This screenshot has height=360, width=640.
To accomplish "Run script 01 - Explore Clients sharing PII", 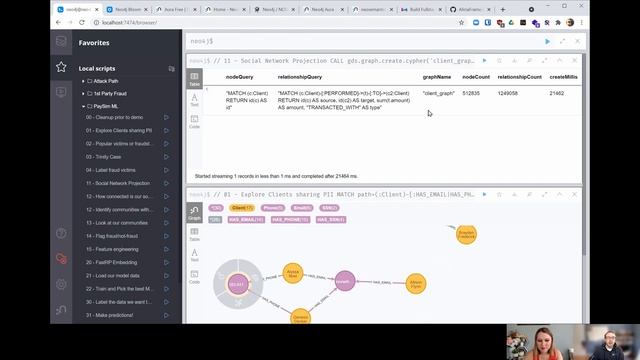I will [x=166, y=131].
